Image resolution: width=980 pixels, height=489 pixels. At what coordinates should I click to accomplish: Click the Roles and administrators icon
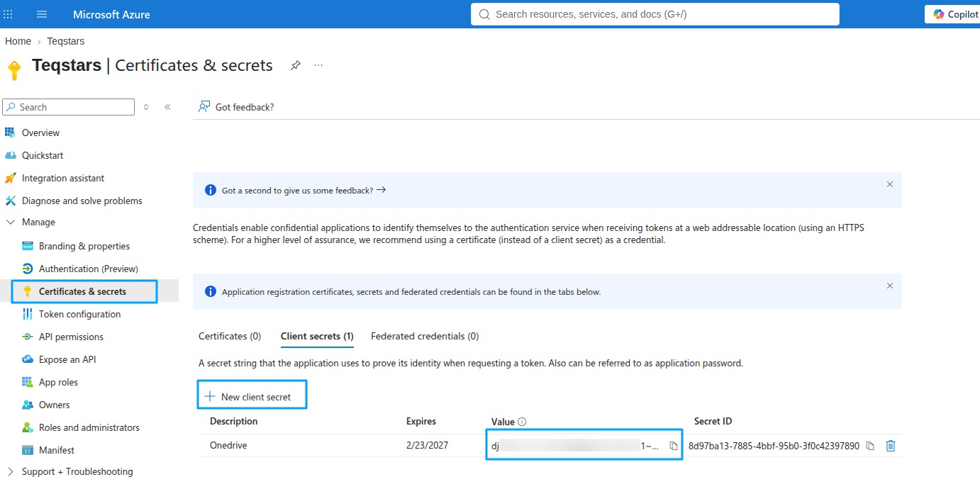tap(28, 427)
